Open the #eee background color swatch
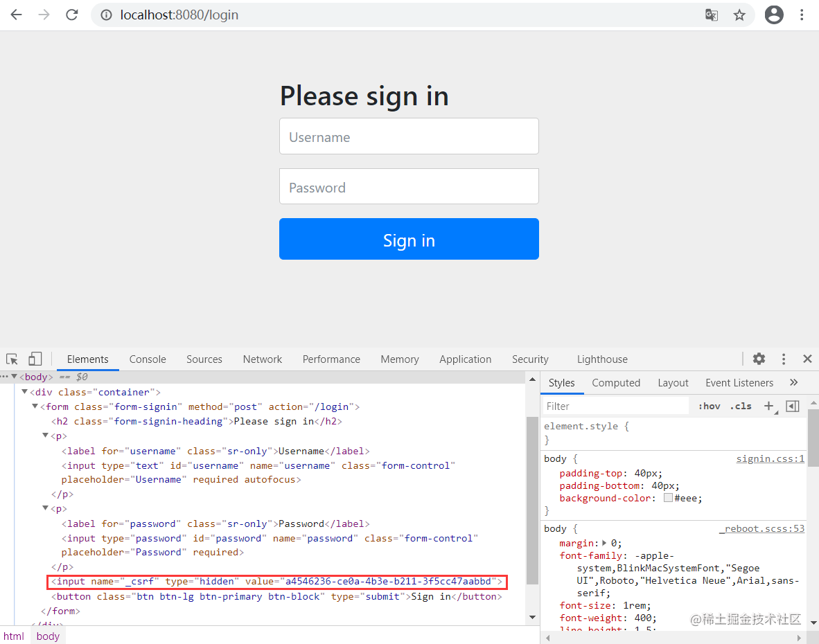The height and width of the screenshot is (644, 819). tap(668, 498)
